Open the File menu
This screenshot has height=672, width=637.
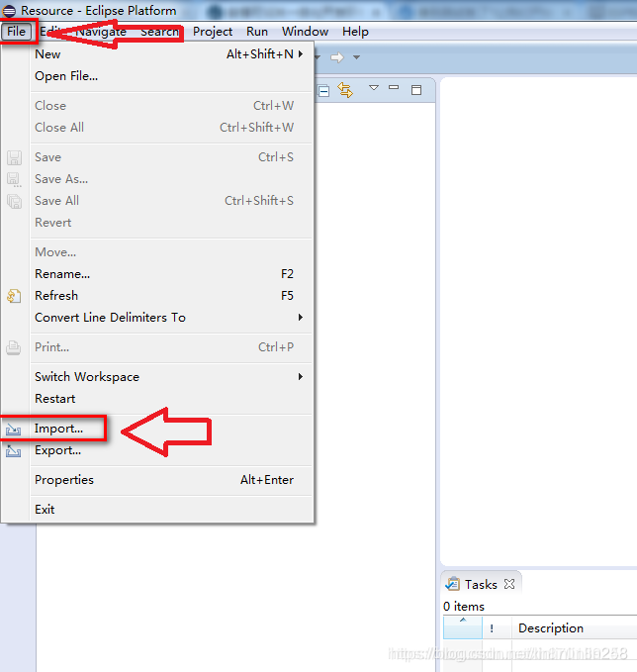coord(16,32)
